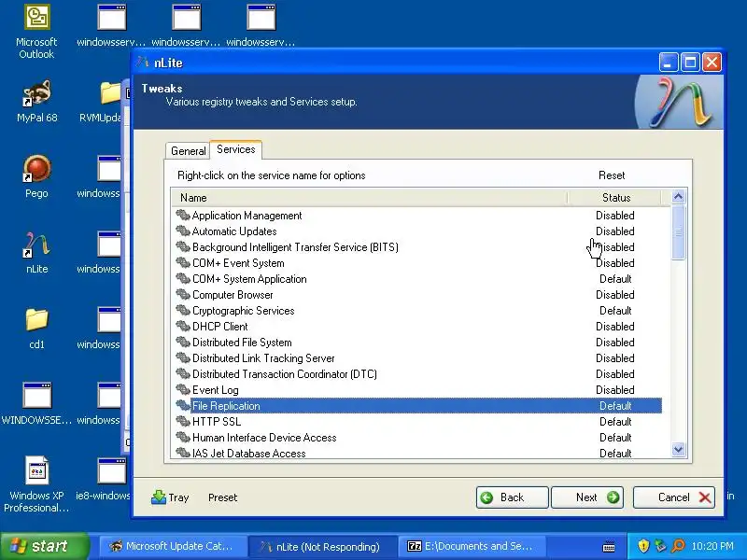Click gear icon beside HTTP SSL
Viewport: 747px width, 560px height.
coord(183,422)
